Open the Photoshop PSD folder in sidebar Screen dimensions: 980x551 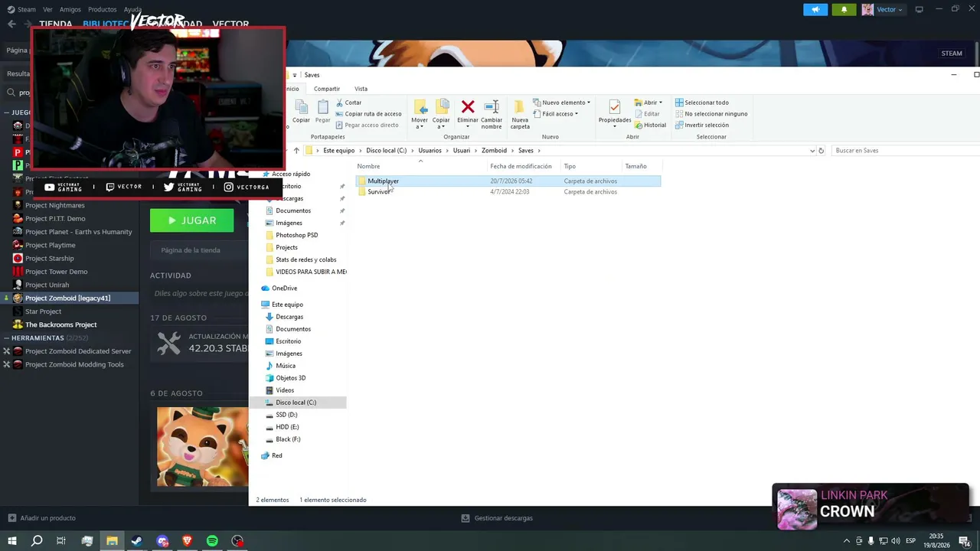pyautogui.click(x=296, y=235)
